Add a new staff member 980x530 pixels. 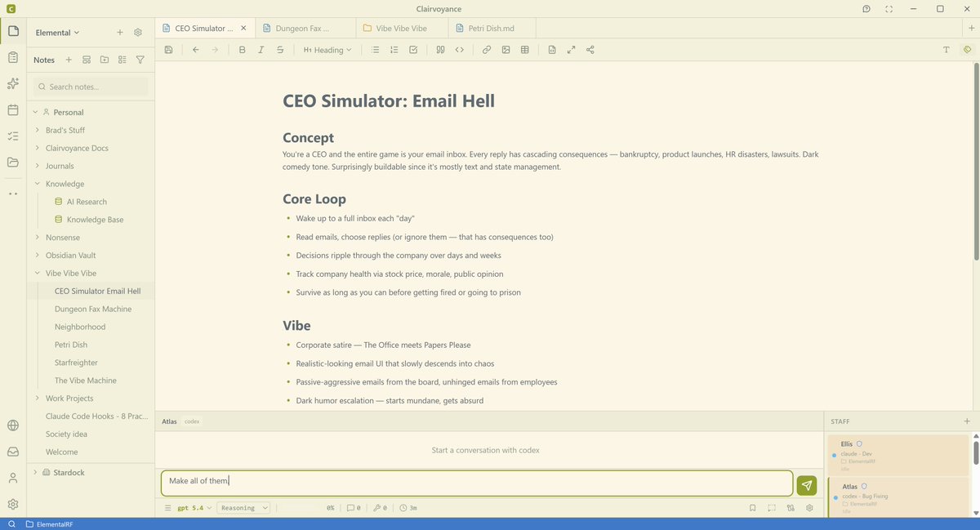[967, 421]
